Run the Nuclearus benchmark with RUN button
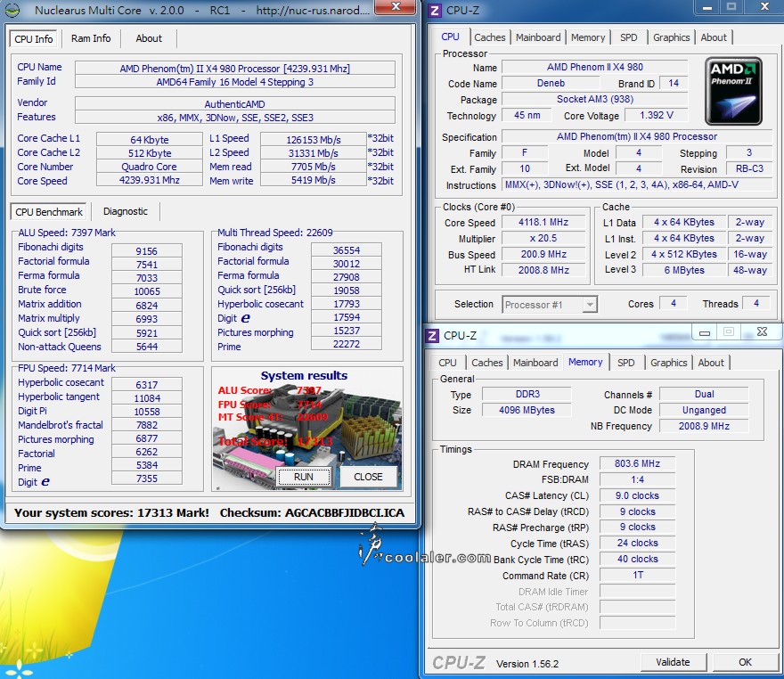The height and width of the screenshot is (679, 784). [304, 477]
